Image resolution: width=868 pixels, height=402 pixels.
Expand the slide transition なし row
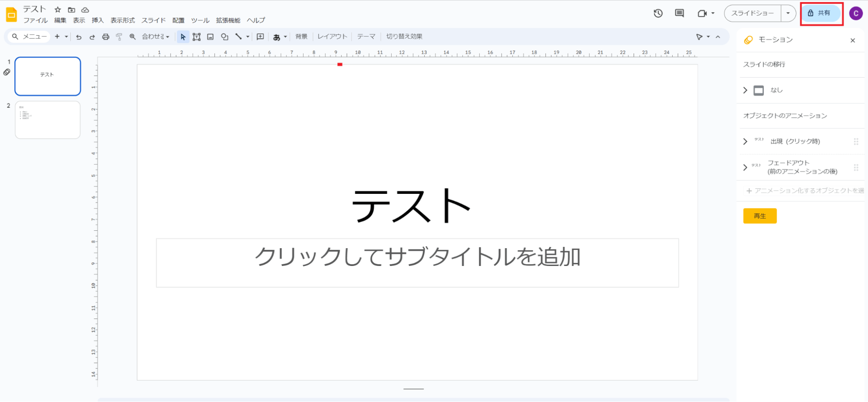745,90
